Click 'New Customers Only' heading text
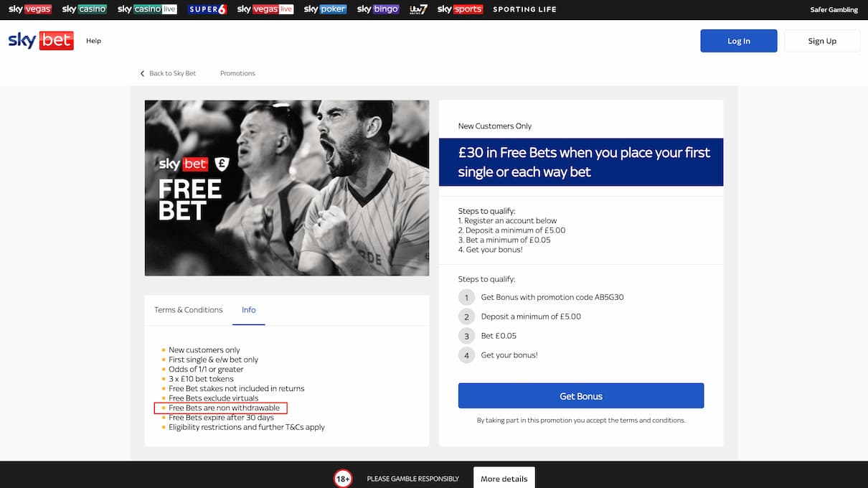868x488 pixels. [x=495, y=126]
